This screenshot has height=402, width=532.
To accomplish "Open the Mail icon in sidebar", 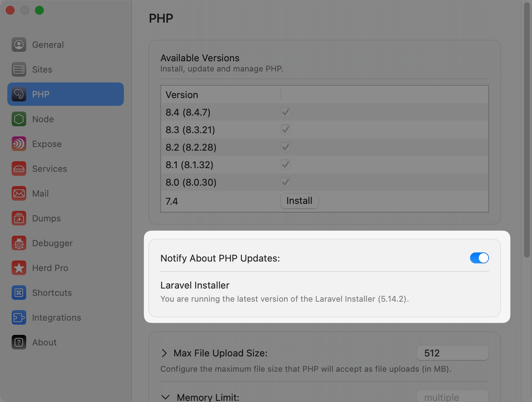I will click(x=19, y=193).
